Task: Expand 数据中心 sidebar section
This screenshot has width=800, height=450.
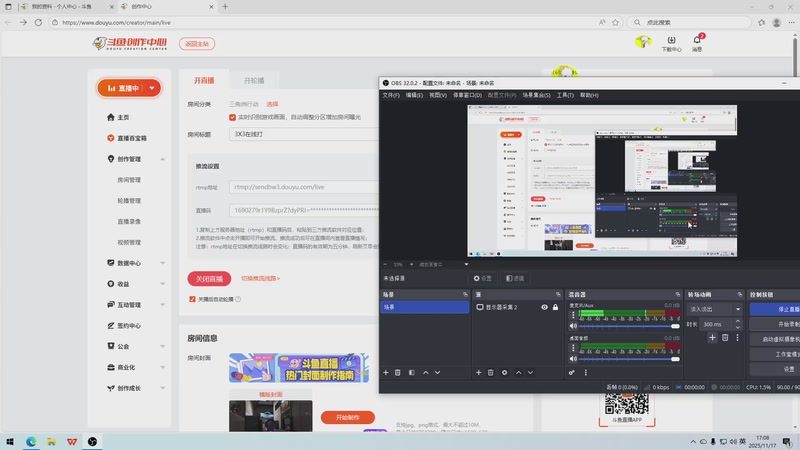Action: 163,263
